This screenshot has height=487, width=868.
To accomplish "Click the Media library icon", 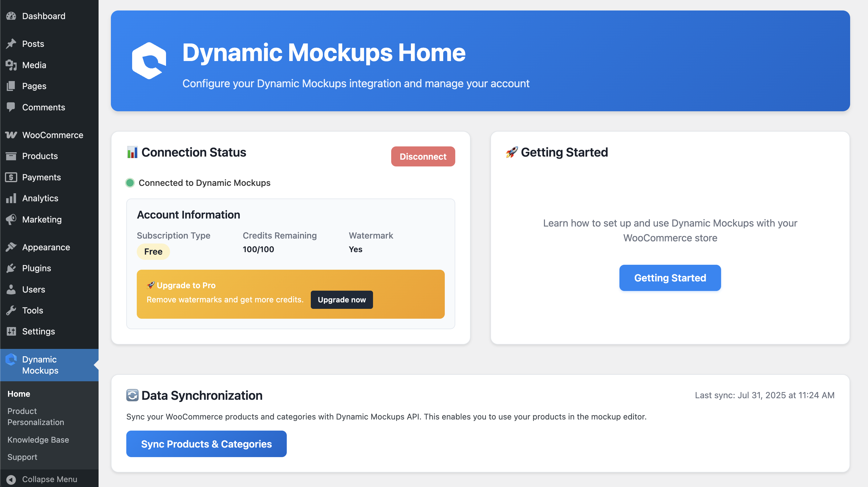I will pyautogui.click(x=11, y=65).
